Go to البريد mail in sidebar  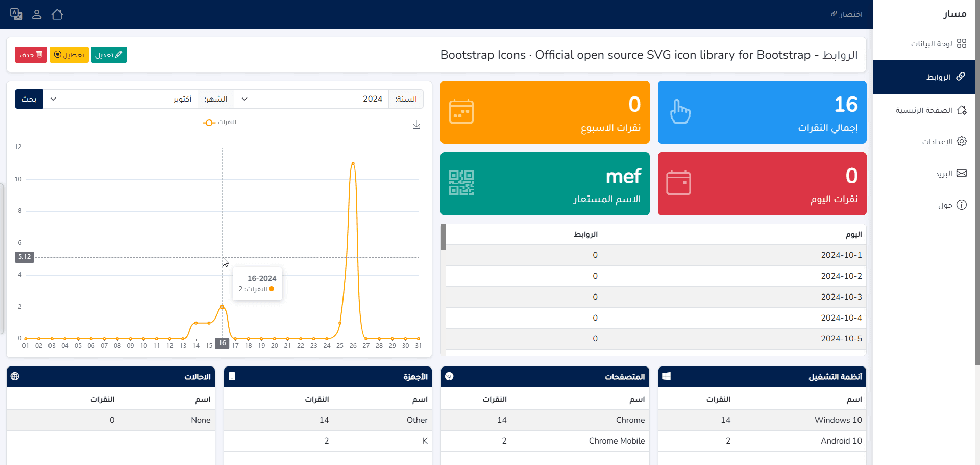[x=949, y=174]
